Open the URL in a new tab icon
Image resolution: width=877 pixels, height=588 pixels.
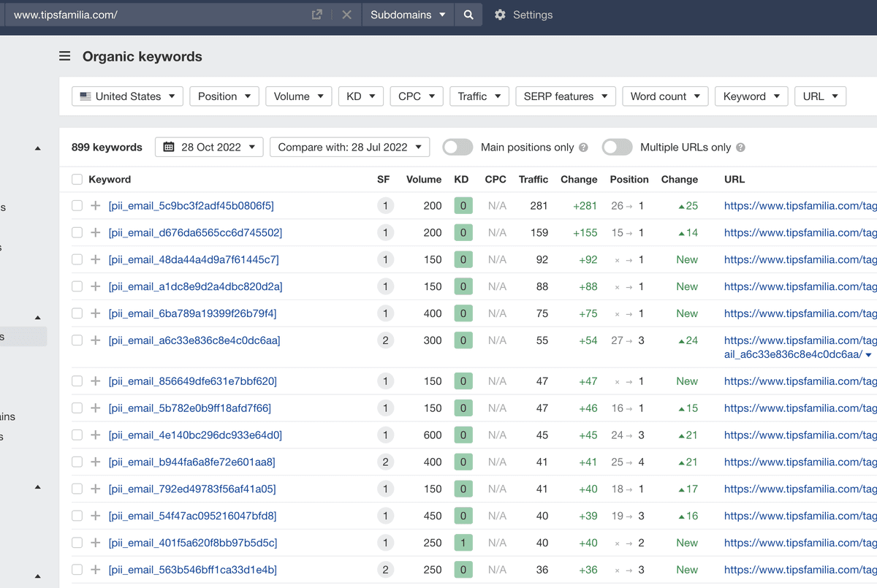[317, 15]
